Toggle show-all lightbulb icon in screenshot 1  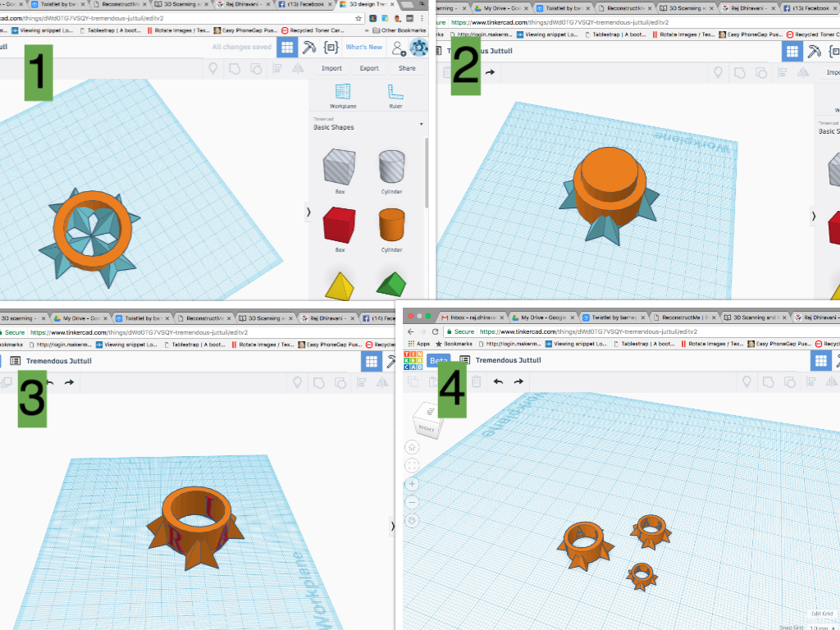(213, 69)
